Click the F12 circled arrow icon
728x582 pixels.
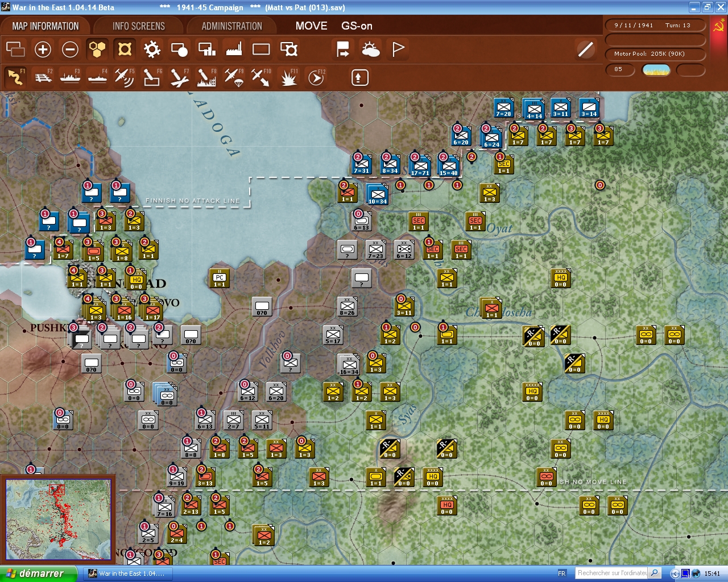[316, 77]
